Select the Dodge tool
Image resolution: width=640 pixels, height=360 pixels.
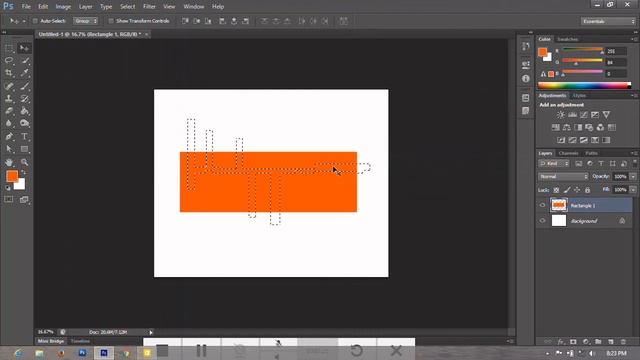tap(24, 123)
